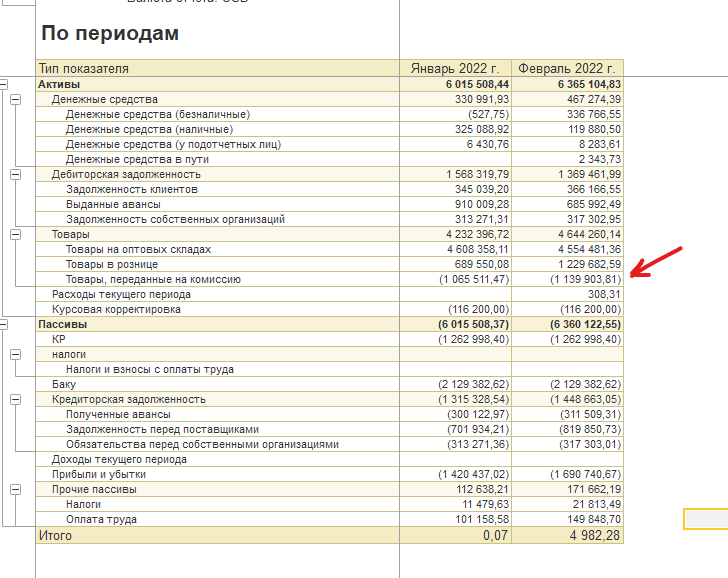Viewport: 728px width, 578px height.
Task: Collapse the Прочие пассивы group
Action: click(x=15, y=489)
